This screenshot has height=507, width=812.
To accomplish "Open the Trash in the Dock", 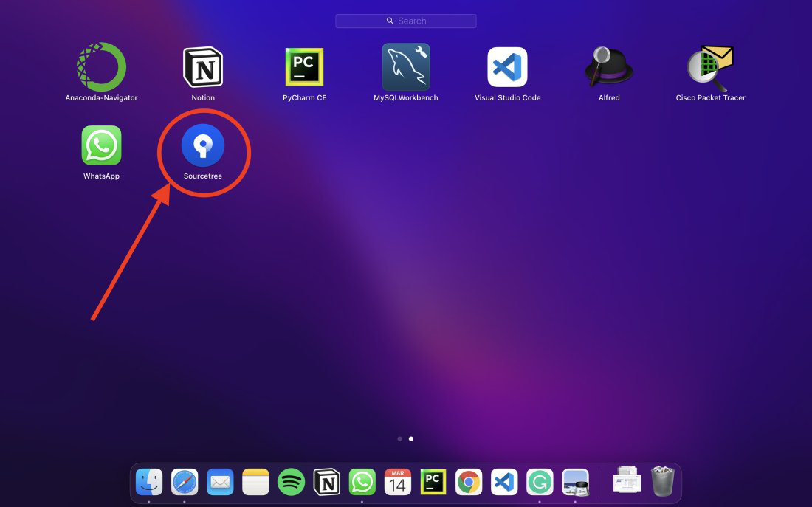I will click(x=662, y=481).
